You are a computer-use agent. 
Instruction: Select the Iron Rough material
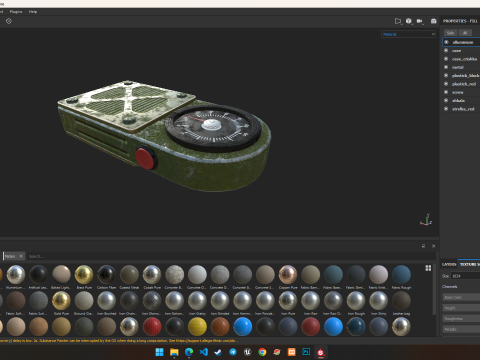tap(356, 303)
